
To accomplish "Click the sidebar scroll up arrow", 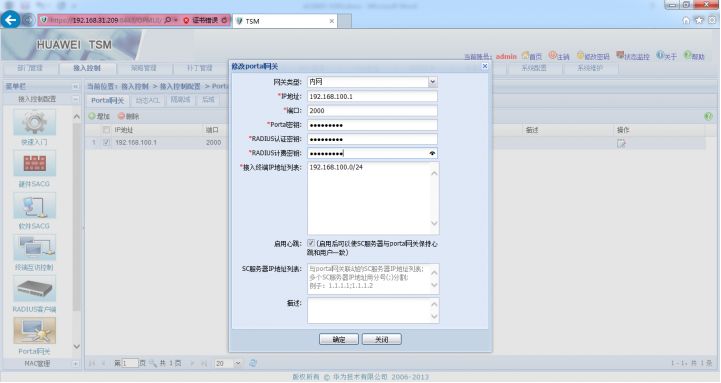I will [x=77, y=116].
